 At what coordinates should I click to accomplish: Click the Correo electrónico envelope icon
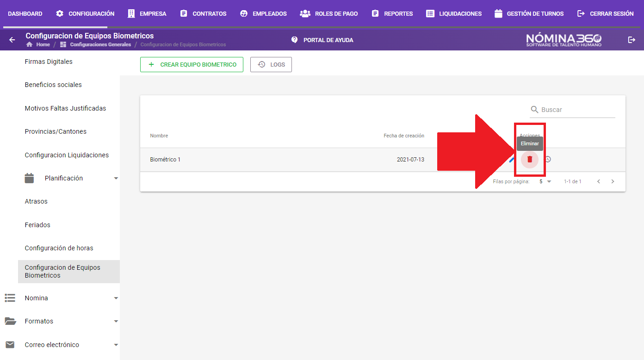tap(10, 345)
